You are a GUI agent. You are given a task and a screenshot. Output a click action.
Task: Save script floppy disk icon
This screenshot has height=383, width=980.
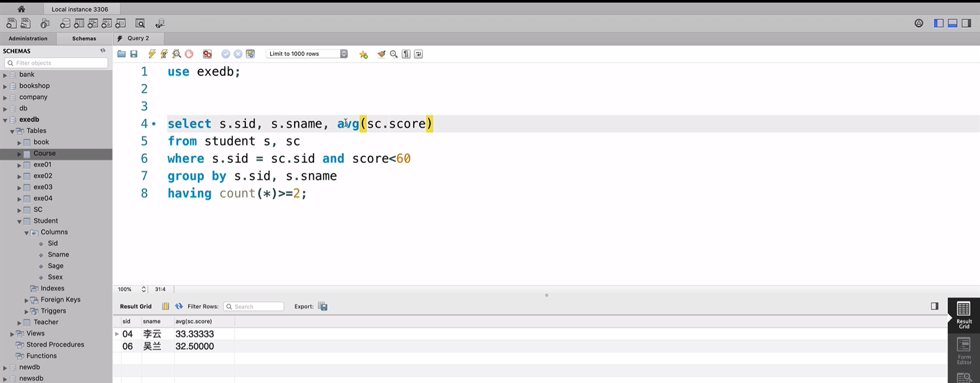(134, 54)
